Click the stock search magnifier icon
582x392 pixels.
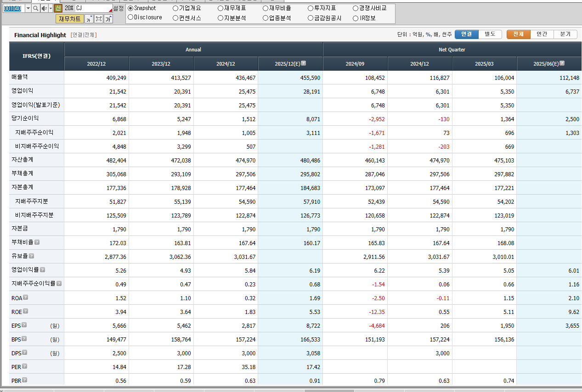point(35,8)
